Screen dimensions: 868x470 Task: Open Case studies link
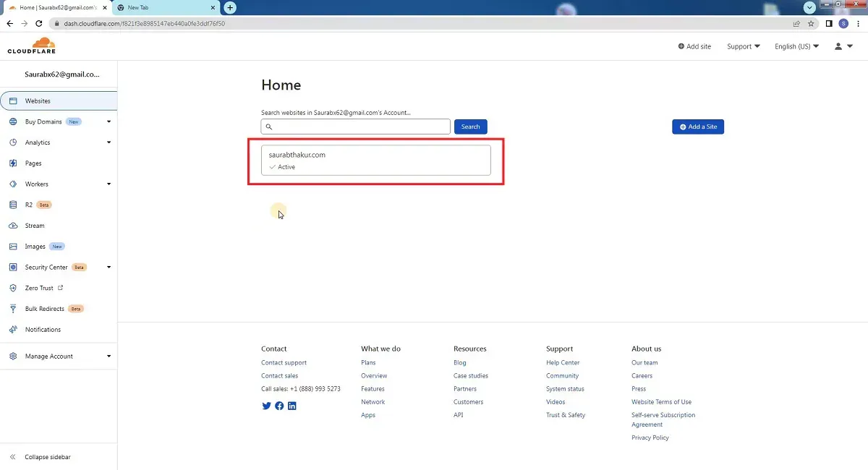[x=471, y=376]
